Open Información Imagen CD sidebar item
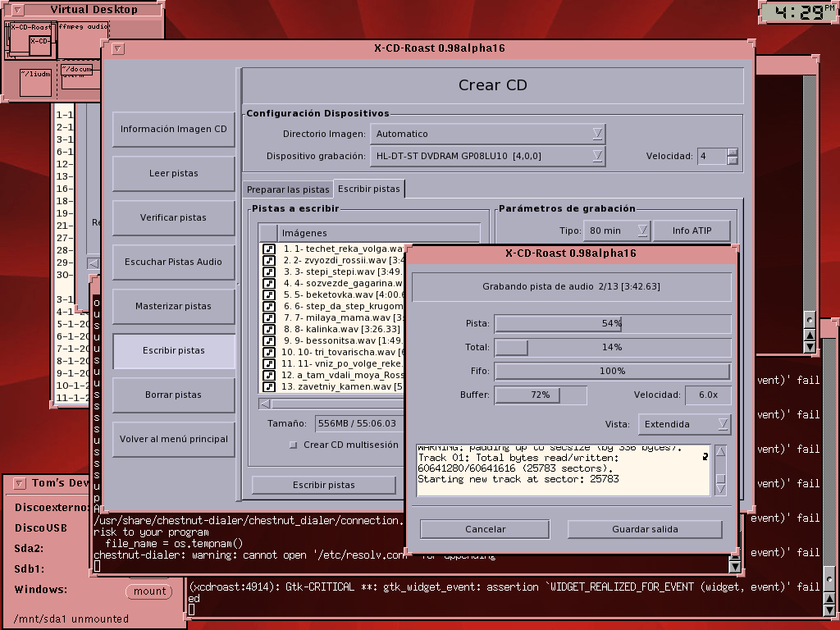 coord(174,129)
